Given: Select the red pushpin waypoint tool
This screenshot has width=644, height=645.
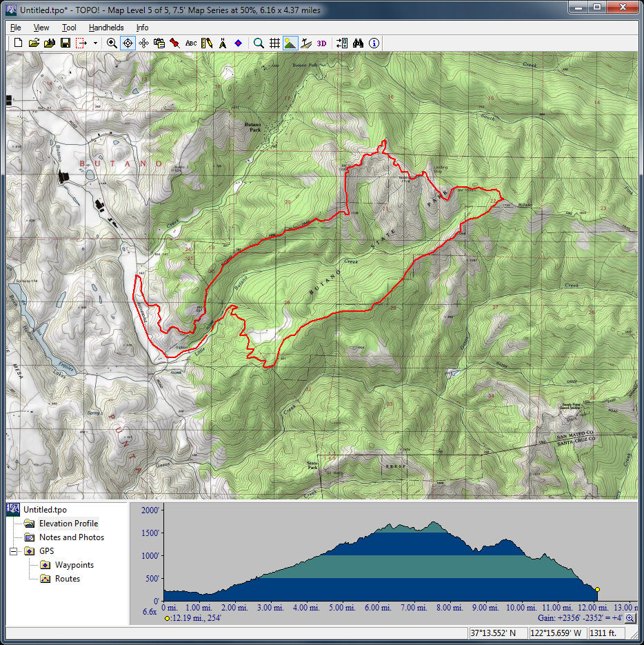Looking at the screenshot, I should 175,43.
